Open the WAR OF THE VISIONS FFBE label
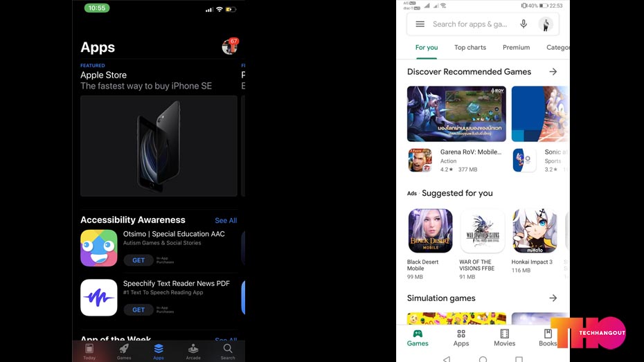The width and height of the screenshot is (644, 362). coord(477,265)
